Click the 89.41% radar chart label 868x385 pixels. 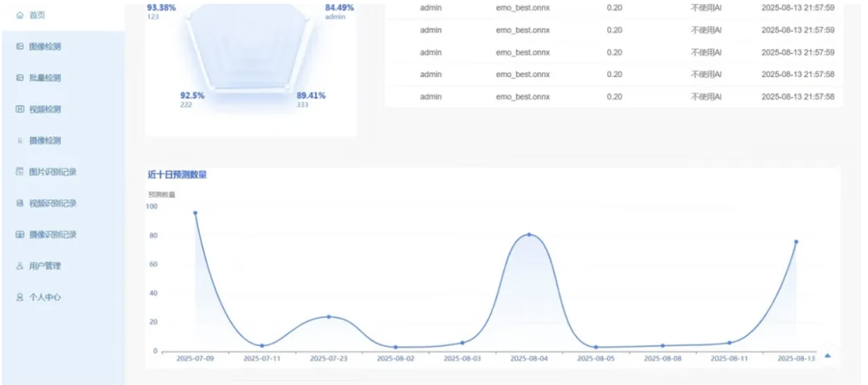311,95
